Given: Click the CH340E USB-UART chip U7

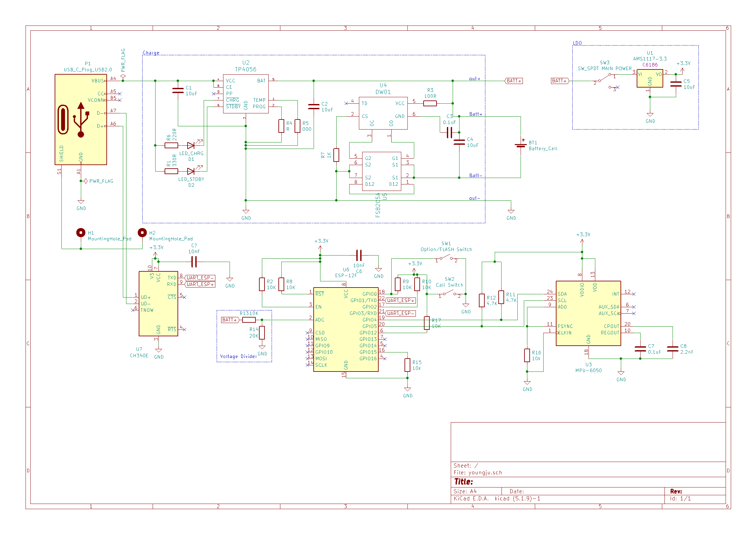Looking at the screenshot, I should click(x=158, y=303).
